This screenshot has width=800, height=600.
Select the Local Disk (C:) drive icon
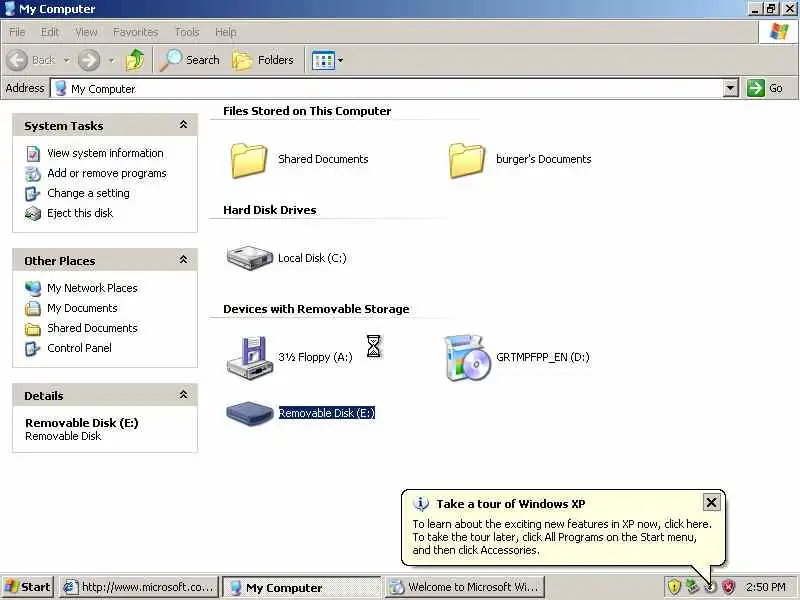coord(249,258)
